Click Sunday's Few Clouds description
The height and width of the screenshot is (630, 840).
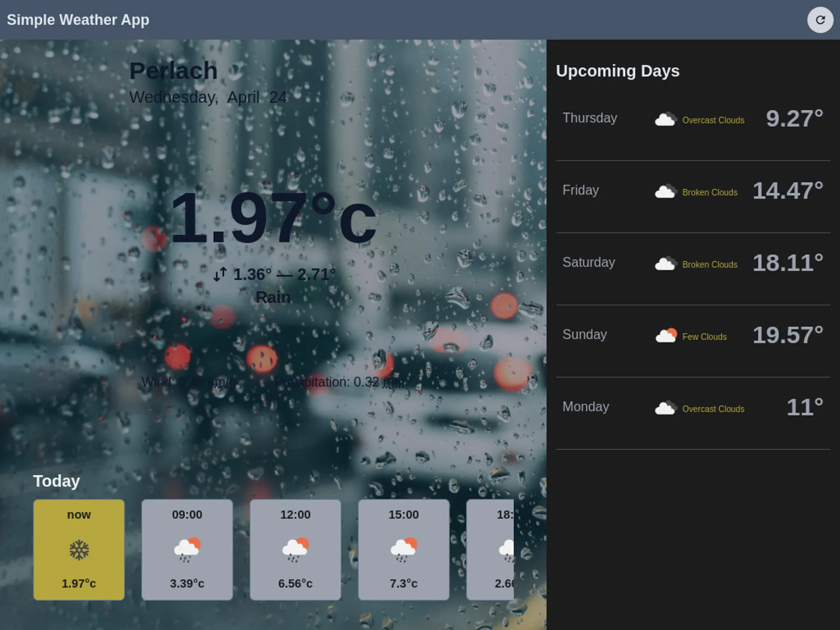tap(704, 336)
